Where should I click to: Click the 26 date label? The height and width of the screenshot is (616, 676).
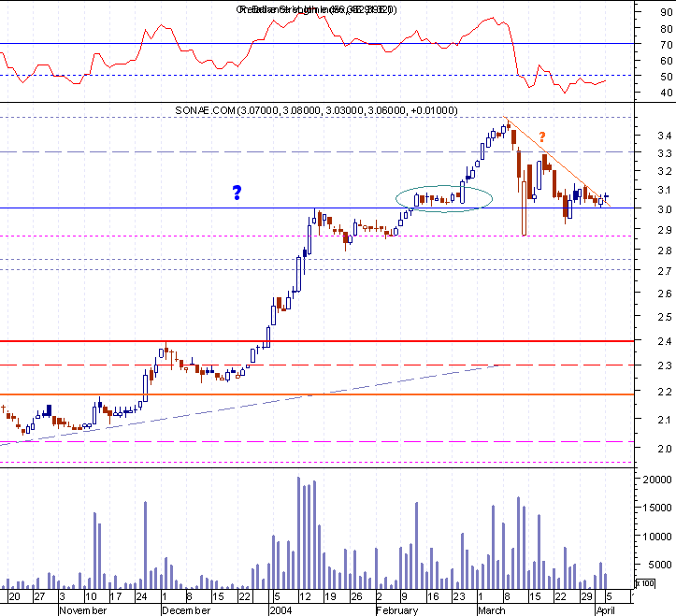[x=356, y=597]
